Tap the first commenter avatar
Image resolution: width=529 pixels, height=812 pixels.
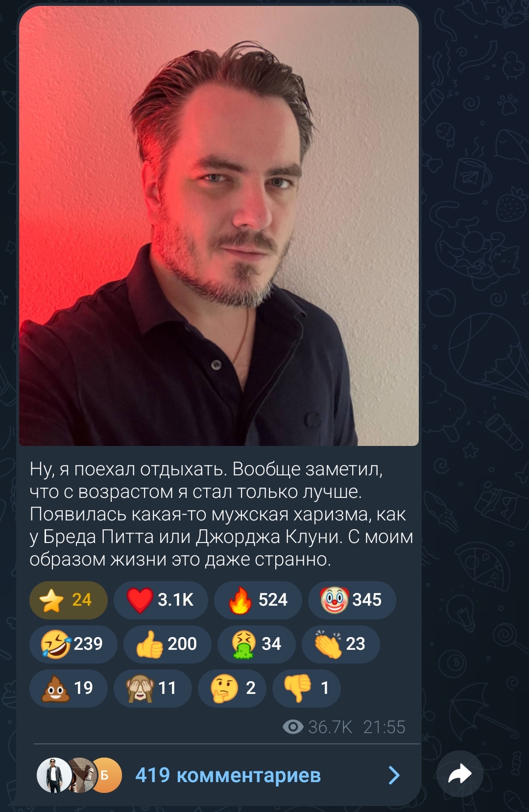tap(52, 775)
